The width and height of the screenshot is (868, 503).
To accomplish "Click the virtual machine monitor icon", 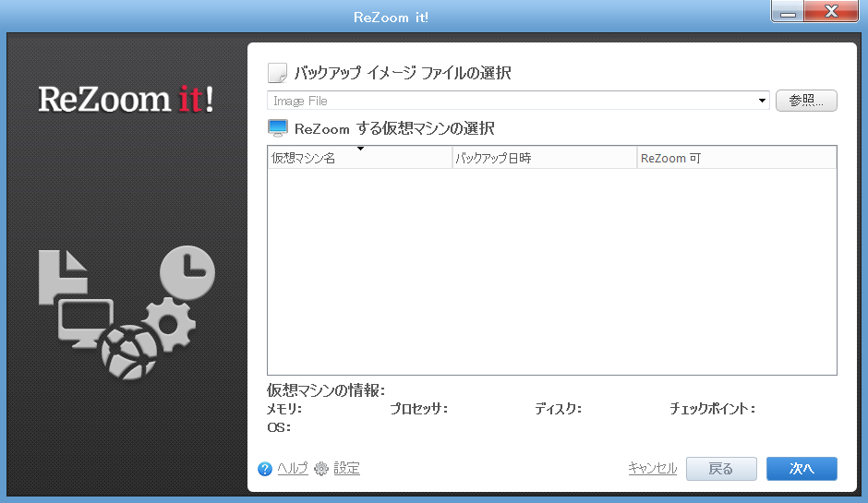I will coord(278,127).
